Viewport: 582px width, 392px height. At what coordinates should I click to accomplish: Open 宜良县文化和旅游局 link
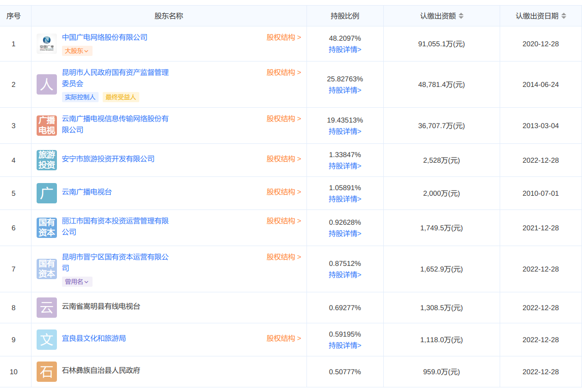click(94, 338)
